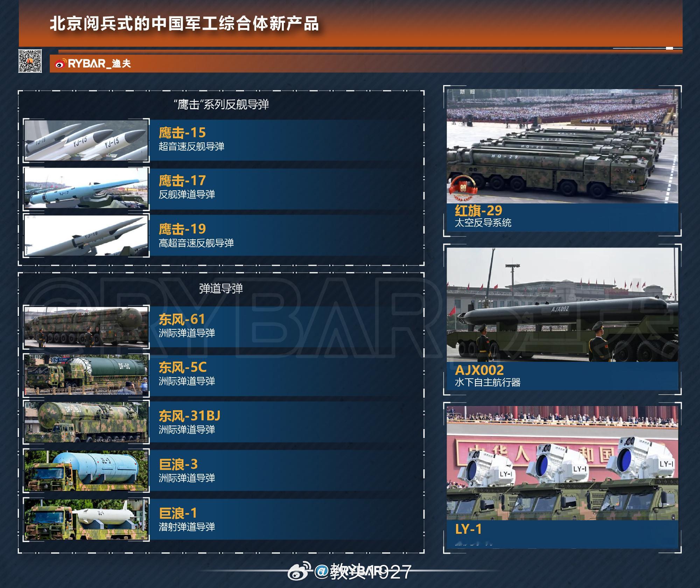Open the 东风-31BJ launcher thumbnail
The width and height of the screenshot is (700, 588).
[86, 422]
